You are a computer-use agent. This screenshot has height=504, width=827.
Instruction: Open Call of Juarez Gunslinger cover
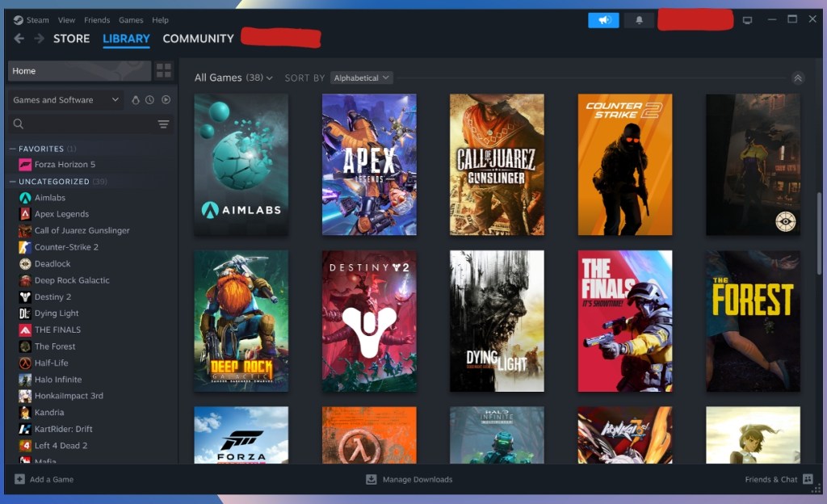(497, 165)
